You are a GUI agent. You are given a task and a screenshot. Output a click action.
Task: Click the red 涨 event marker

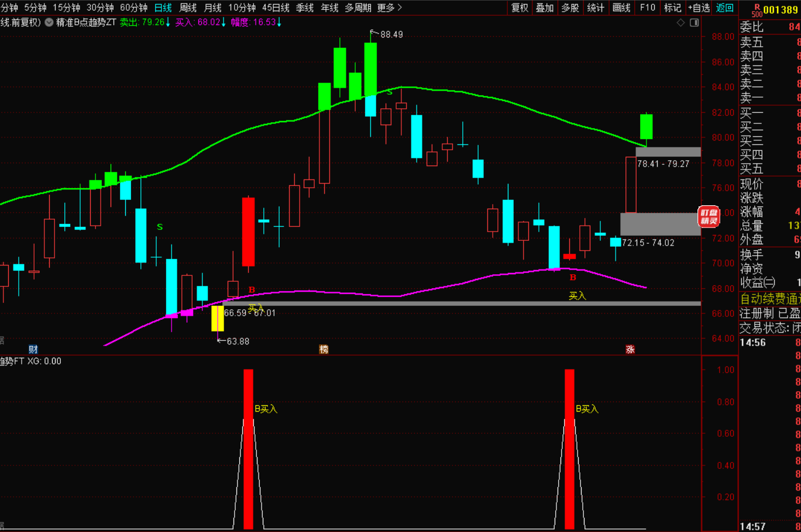[630, 350]
